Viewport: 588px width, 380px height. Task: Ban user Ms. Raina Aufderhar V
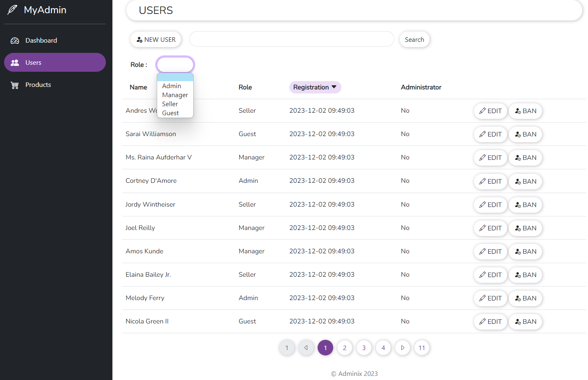526,158
